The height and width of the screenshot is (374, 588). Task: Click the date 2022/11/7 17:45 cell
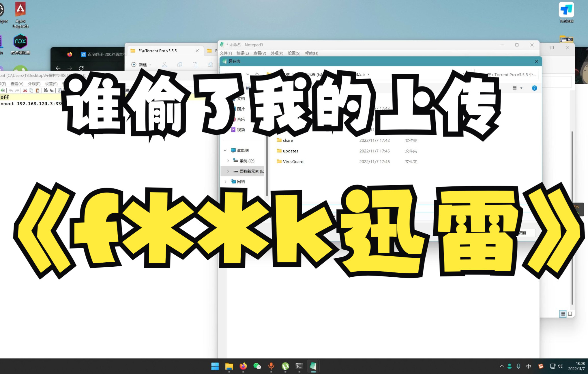(374, 151)
